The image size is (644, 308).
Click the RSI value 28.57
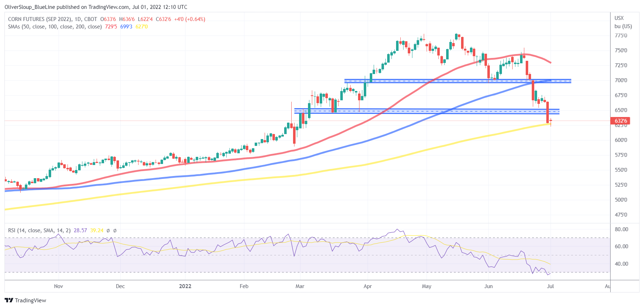pyautogui.click(x=80, y=230)
